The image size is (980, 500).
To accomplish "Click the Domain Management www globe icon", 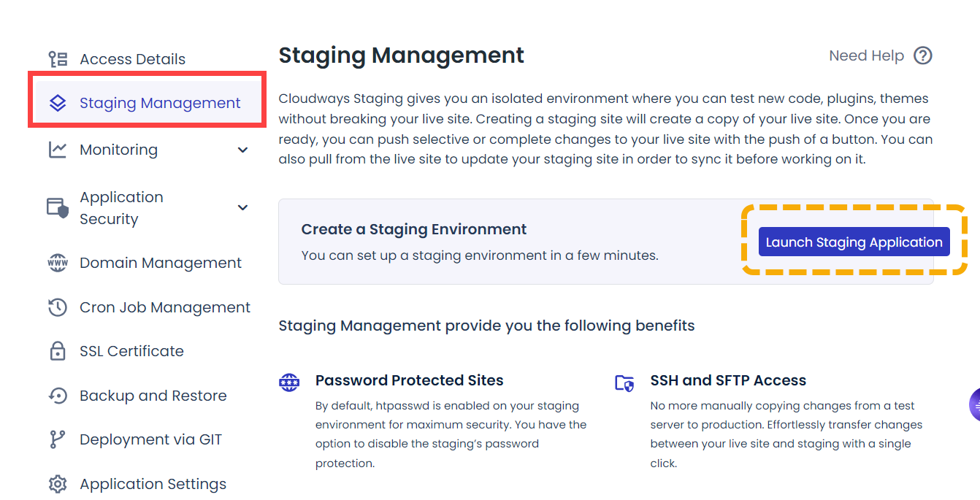I will 58,263.
